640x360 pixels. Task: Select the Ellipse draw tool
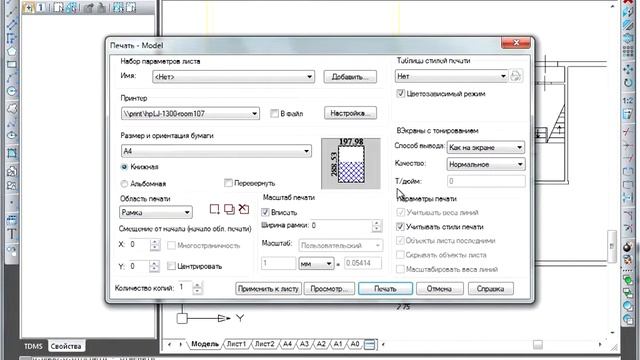11,135
